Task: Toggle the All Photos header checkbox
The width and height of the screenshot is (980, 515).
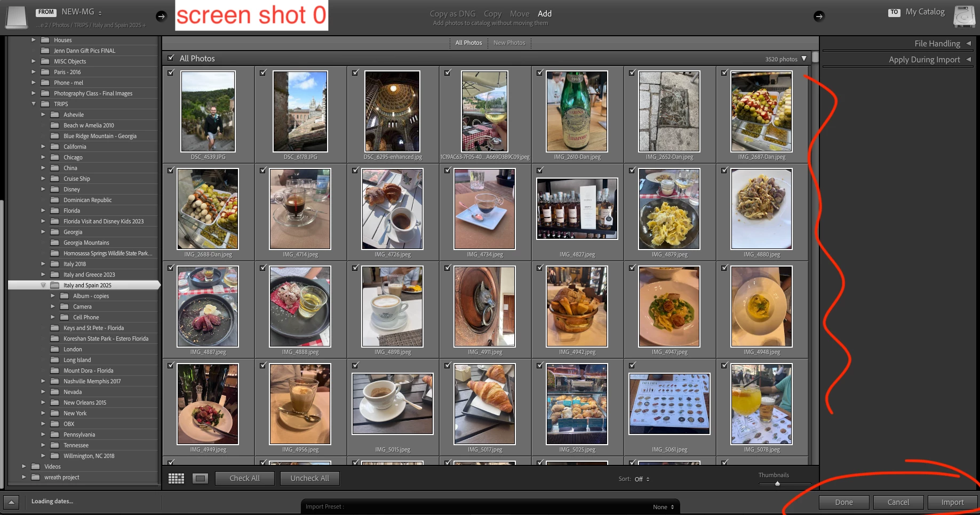Action: [x=171, y=58]
